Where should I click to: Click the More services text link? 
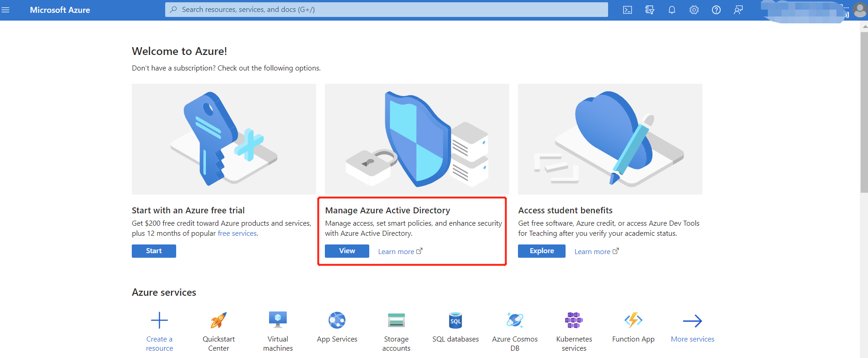pyautogui.click(x=692, y=339)
